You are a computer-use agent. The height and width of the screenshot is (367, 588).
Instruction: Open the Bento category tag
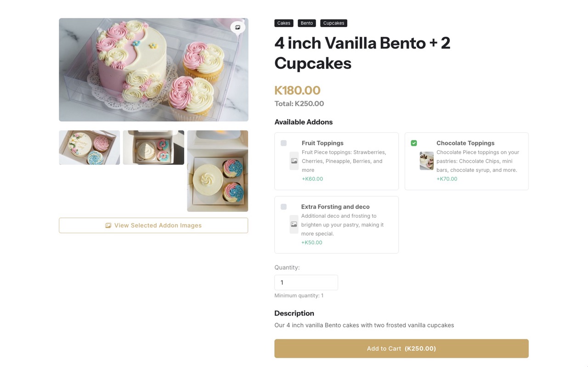(306, 23)
